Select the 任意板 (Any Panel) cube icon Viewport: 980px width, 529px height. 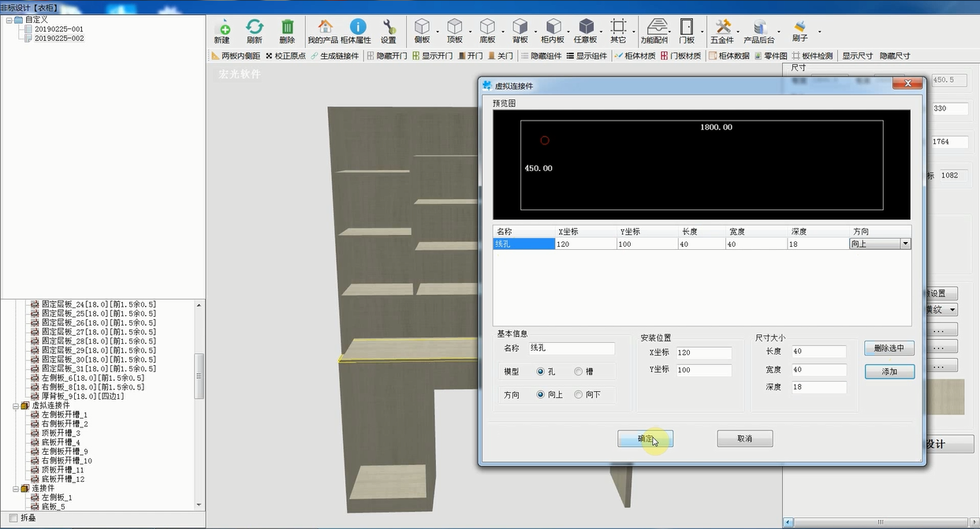(586, 31)
